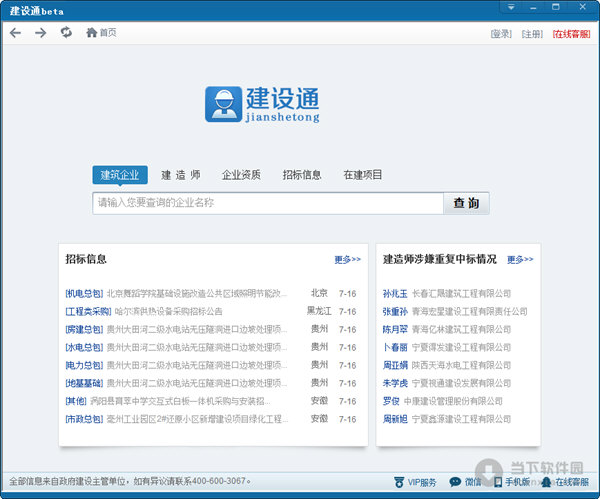Open 更多>> in 建造师涉嫌重复中标情况 panel
This screenshot has height=499, width=600.
click(520, 259)
